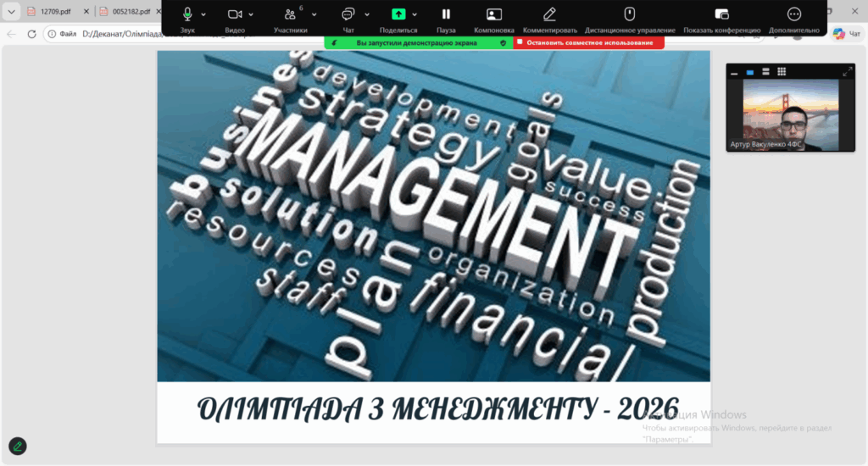The width and height of the screenshot is (868, 466).
Task: Pause screen sharing with the Пауза button
Action: point(446,14)
